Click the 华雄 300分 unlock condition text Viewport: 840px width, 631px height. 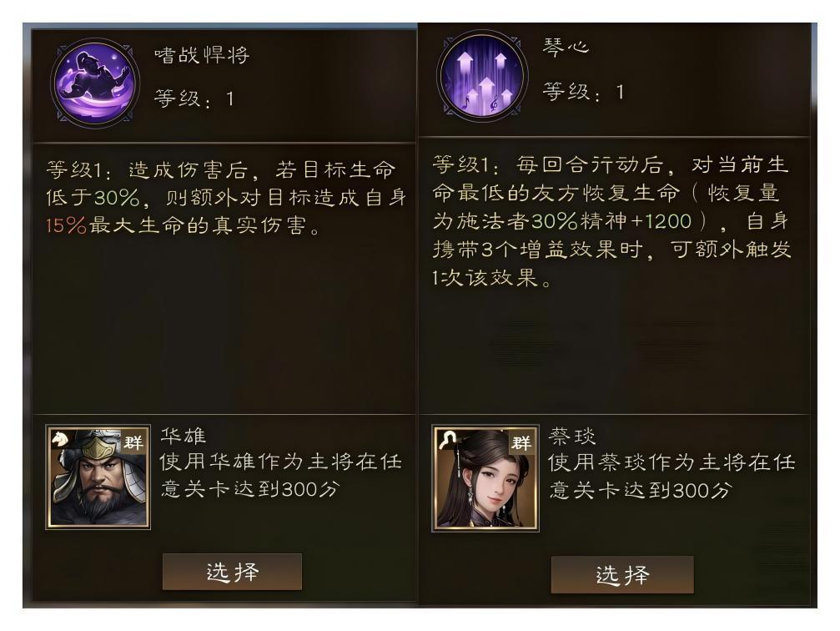click(281, 475)
